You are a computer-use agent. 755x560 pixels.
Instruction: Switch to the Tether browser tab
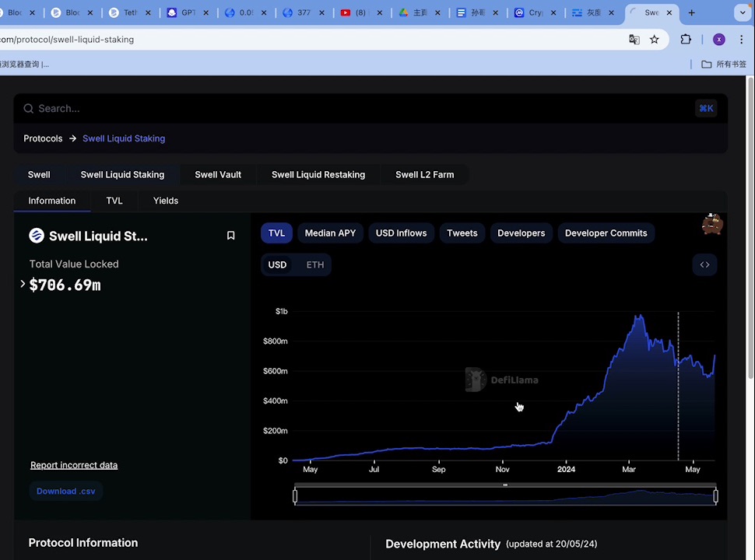pyautogui.click(x=124, y=13)
